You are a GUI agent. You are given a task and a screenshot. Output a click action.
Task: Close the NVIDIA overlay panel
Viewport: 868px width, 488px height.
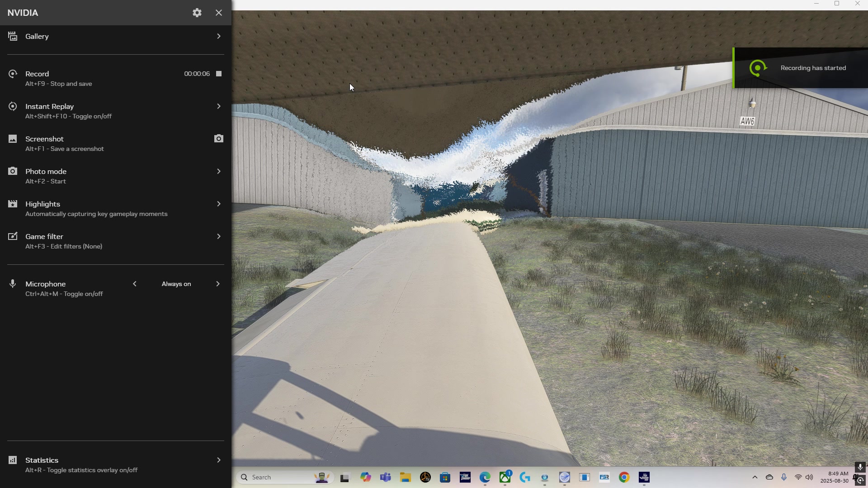coord(219,13)
